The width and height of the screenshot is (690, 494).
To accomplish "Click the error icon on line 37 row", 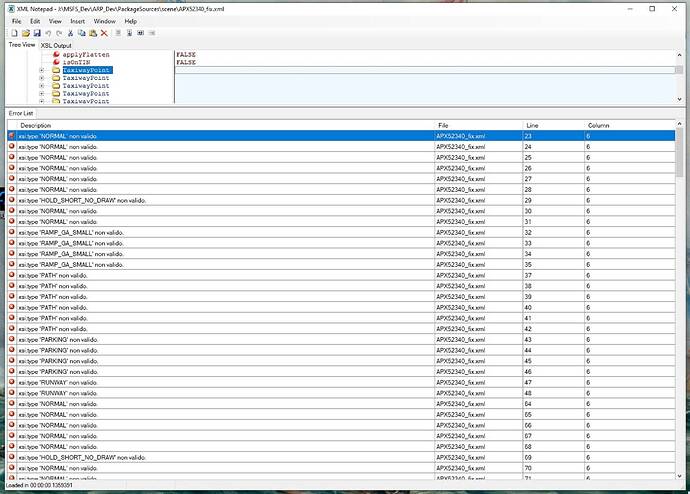I will coord(12,275).
